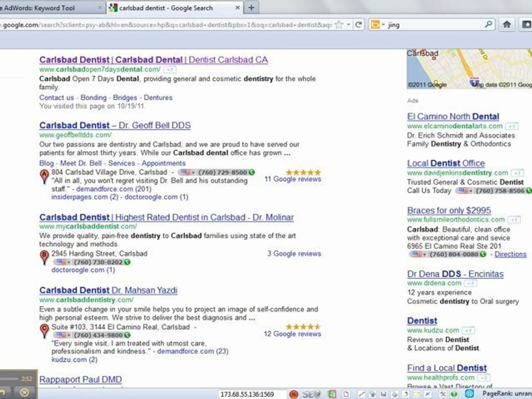Reload the page with the refresh icon
The image size is (532, 399).
pos(359,24)
